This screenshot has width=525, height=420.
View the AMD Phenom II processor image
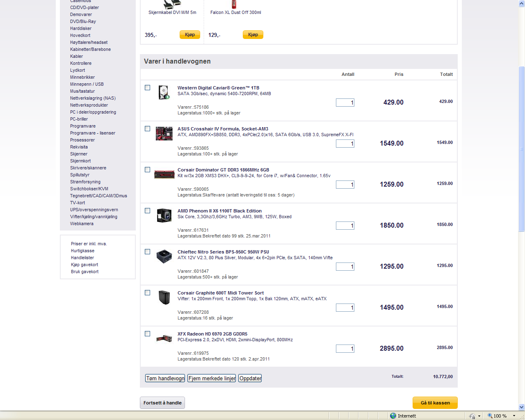point(164,215)
